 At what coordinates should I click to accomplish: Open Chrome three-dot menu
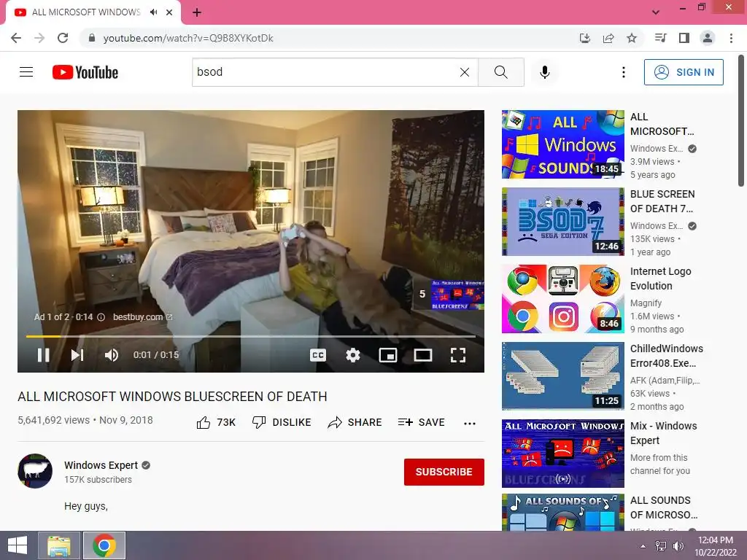click(x=731, y=38)
